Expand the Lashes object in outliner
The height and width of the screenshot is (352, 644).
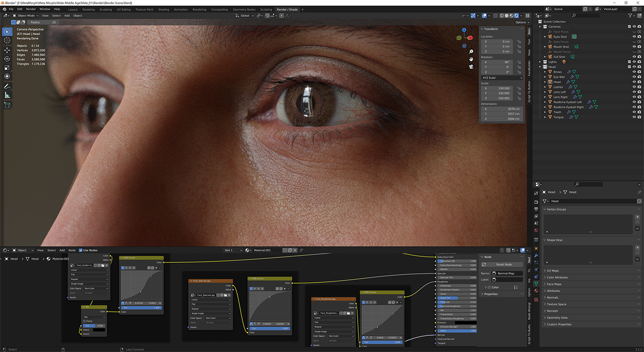545,87
